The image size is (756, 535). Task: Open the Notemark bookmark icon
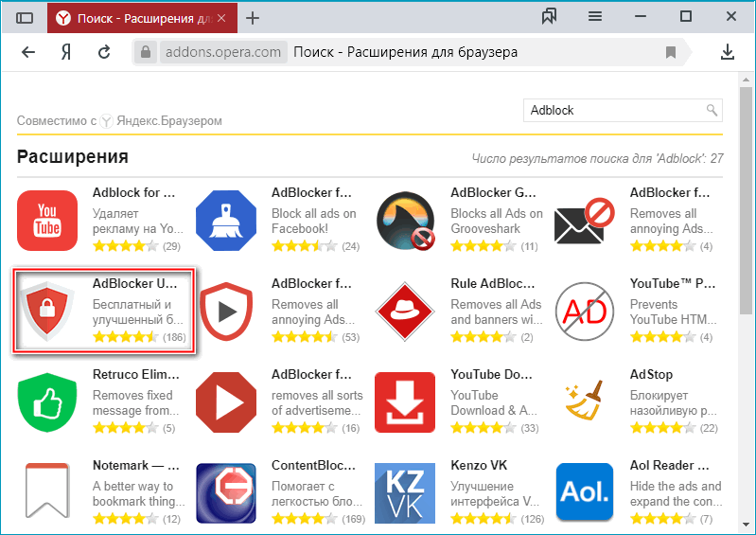click(47, 490)
